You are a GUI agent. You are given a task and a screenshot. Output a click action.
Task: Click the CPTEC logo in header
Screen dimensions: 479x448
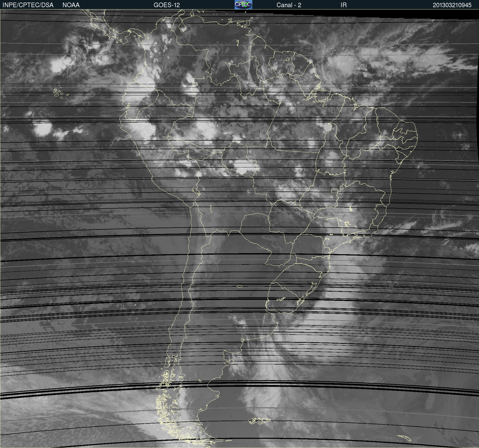[243, 5]
